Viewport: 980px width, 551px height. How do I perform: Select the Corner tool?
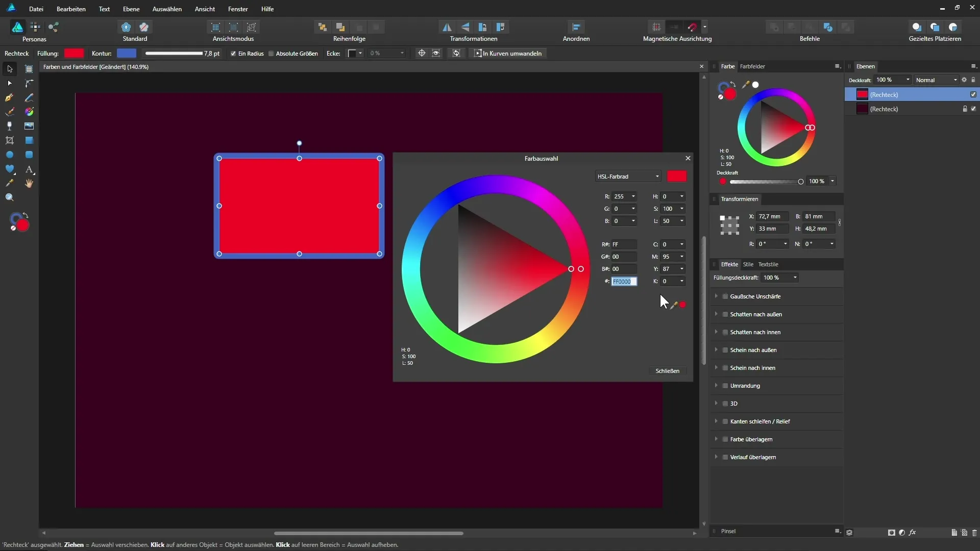point(29,83)
